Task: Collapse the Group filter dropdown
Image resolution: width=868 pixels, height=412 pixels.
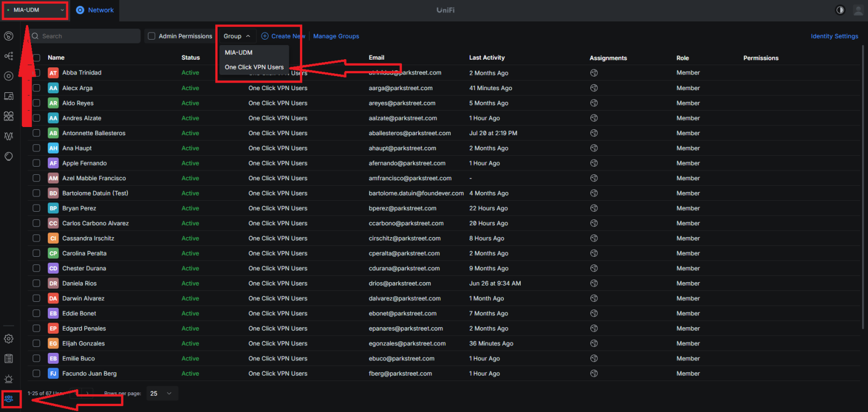Action: pyautogui.click(x=237, y=36)
